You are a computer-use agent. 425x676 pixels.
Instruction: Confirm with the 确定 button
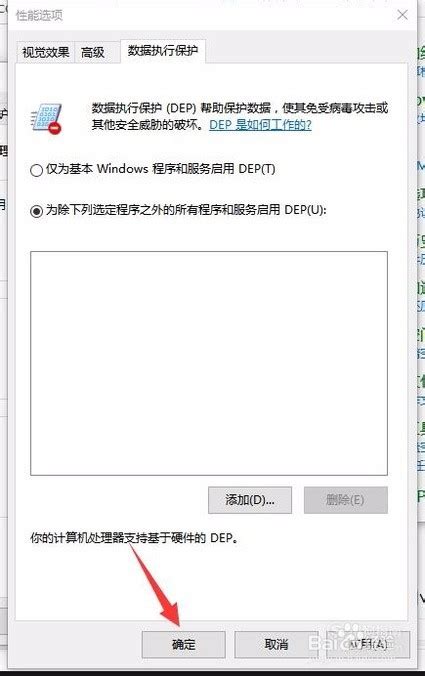coord(184,645)
